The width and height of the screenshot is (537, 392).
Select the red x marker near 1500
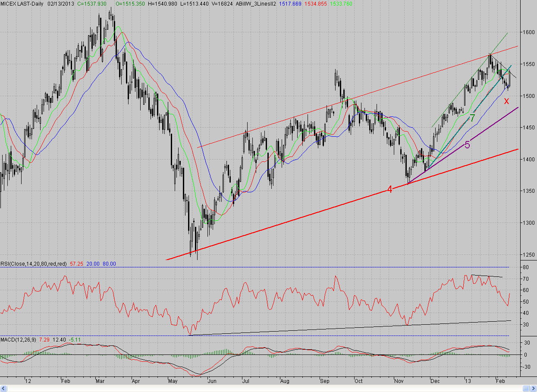point(507,101)
